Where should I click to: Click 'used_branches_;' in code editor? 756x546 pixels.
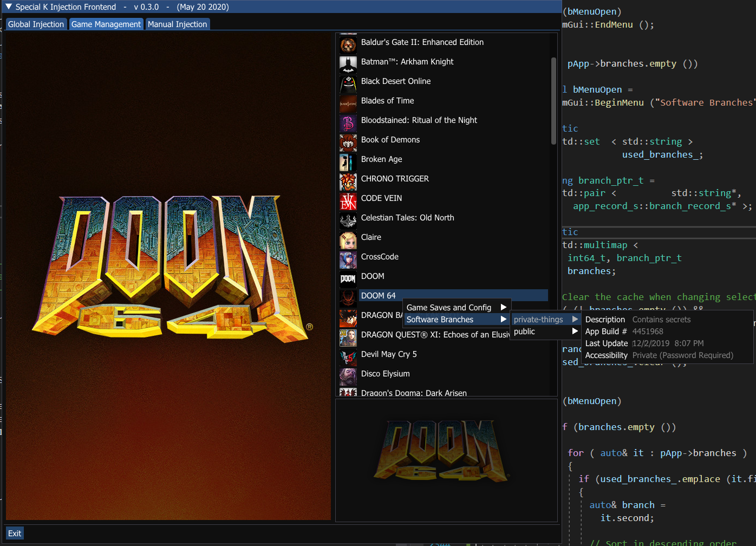(x=662, y=154)
